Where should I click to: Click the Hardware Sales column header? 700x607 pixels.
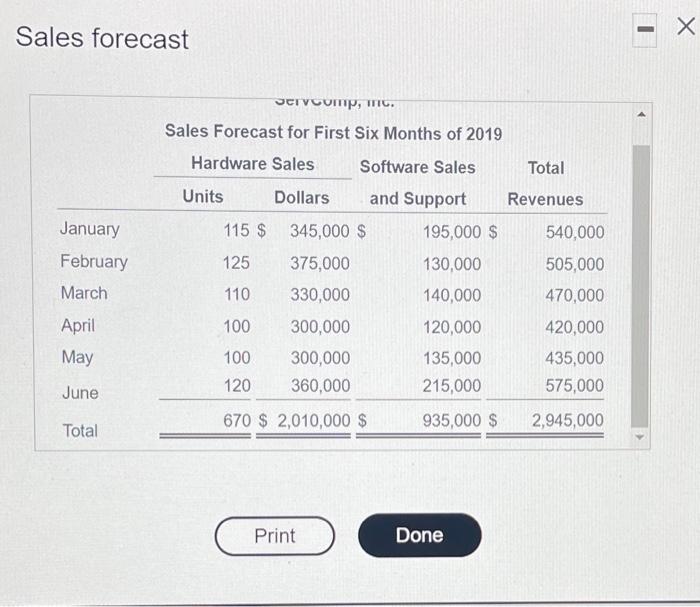click(x=253, y=163)
